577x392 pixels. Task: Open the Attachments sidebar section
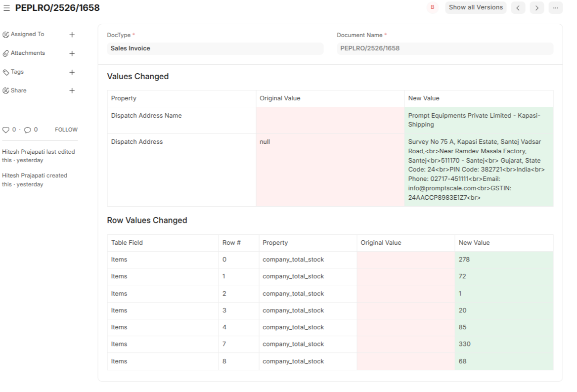pos(28,53)
